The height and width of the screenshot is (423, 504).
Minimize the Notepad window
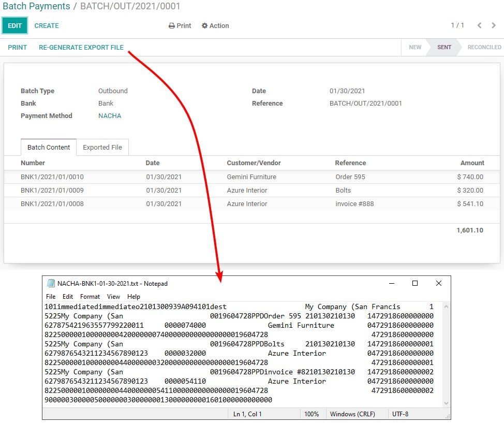[391, 283]
